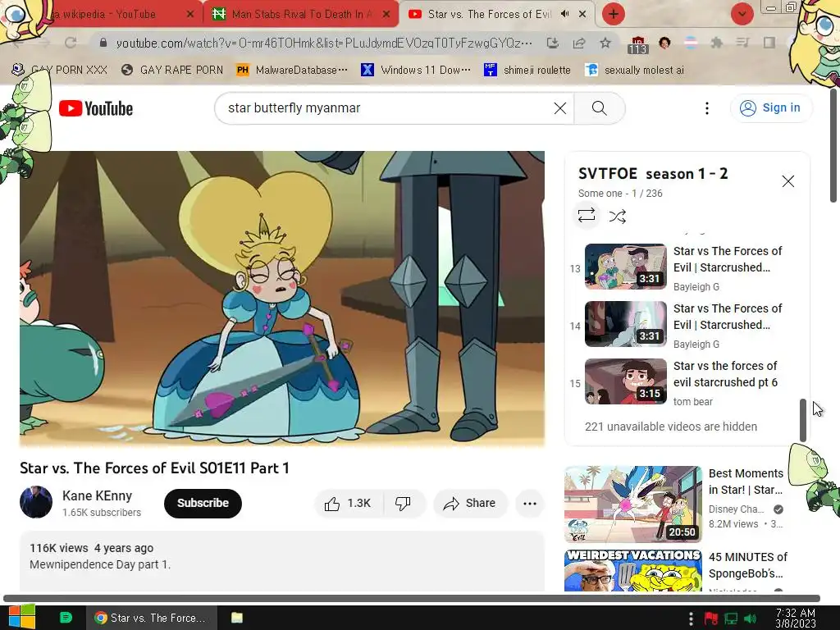The width and height of the screenshot is (840, 630).
Task: Click the install app icon in address bar
Action: pyautogui.click(x=552, y=43)
